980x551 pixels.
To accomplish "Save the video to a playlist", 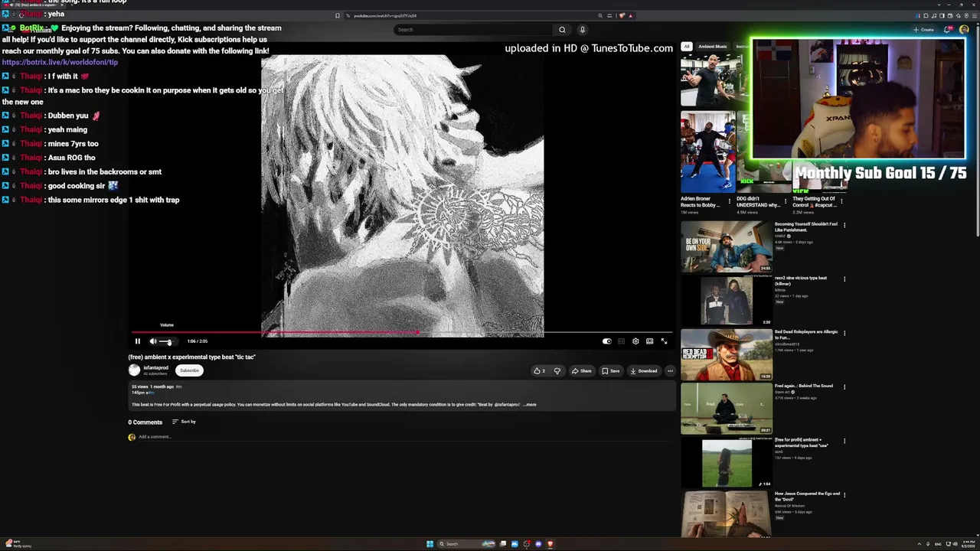I will point(610,371).
